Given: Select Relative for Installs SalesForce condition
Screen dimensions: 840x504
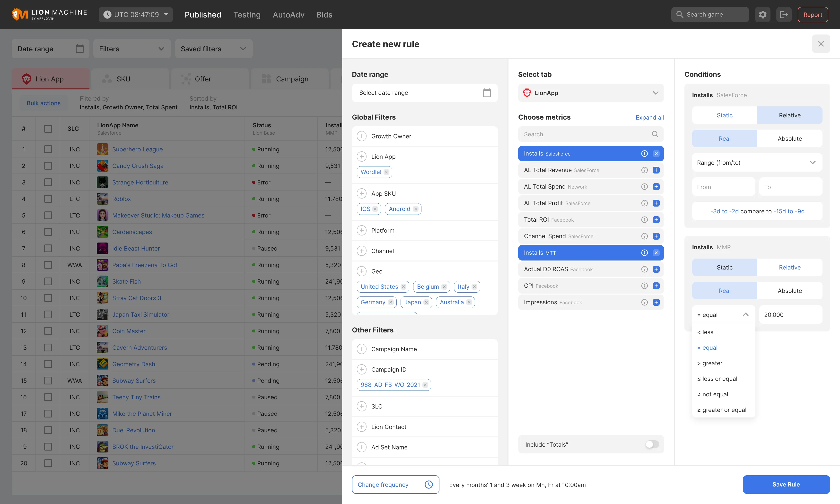Looking at the screenshot, I should (x=790, y=115).
